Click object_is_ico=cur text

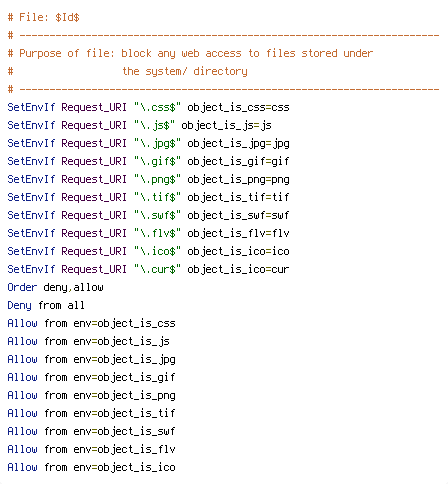[x=238, y=269]
